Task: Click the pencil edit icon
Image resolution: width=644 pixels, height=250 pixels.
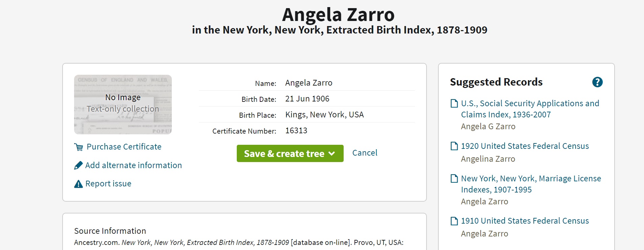Action: tap(78, 165)
